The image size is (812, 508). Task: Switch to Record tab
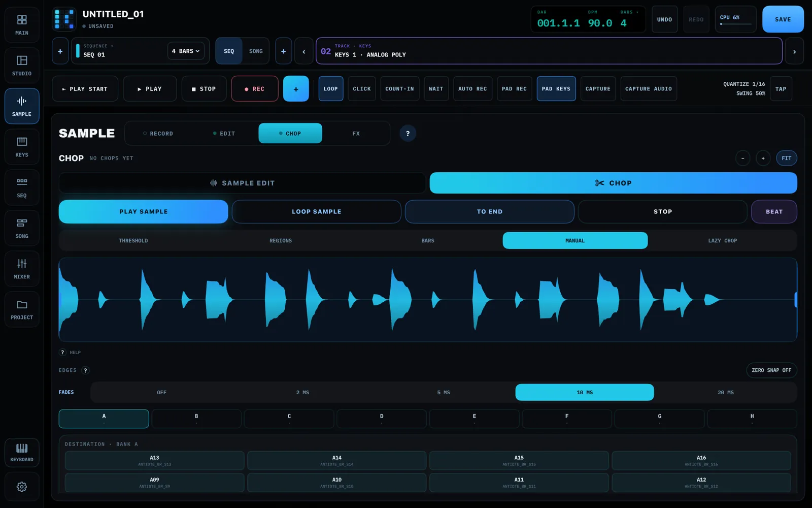point(158,134)
